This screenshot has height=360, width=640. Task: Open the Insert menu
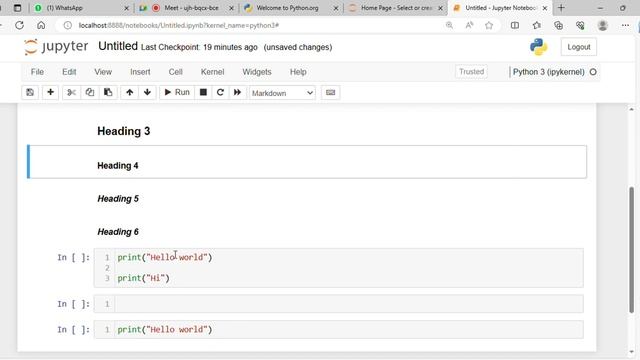(140, 72)
